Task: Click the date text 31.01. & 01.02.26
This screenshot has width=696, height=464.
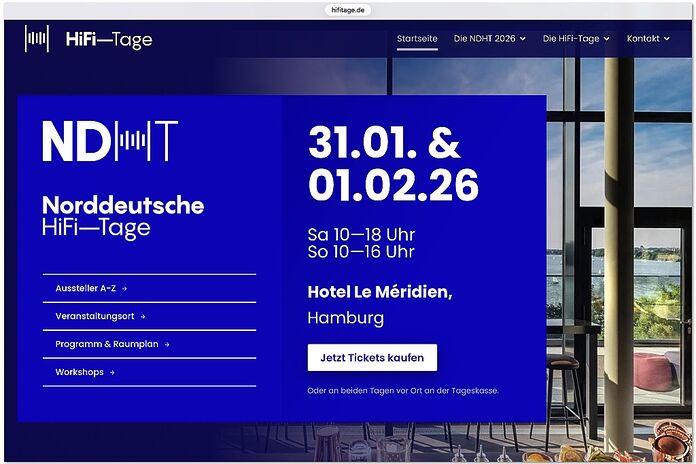Action: tap(393, 163)
